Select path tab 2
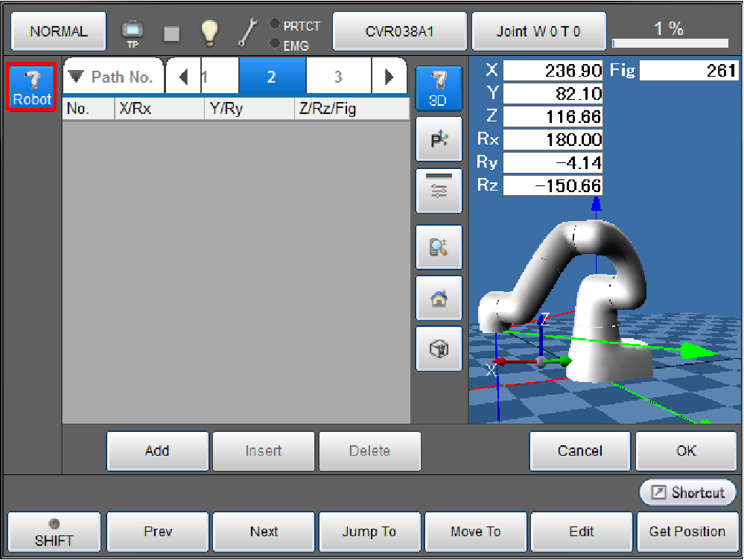This screenshot has height=560, width=744. pyautogui.click(x=272, y=77)
